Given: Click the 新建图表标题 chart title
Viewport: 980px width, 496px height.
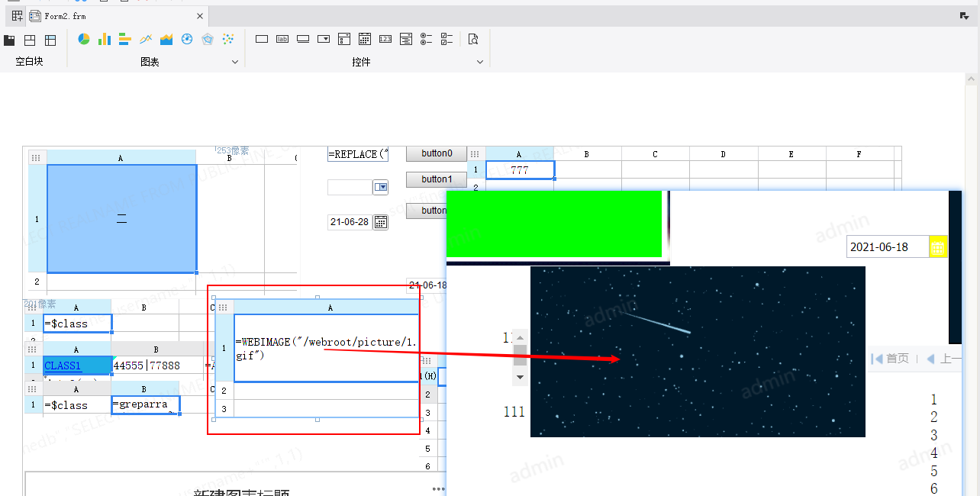Looking at the screenshot, I should [x=241, y=492].
